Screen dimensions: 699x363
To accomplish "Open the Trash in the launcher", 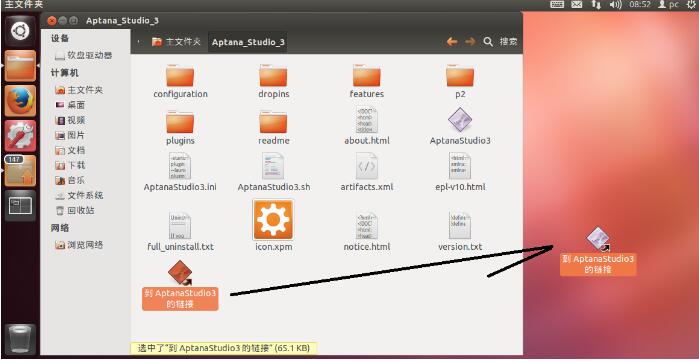I will [20, 339].
